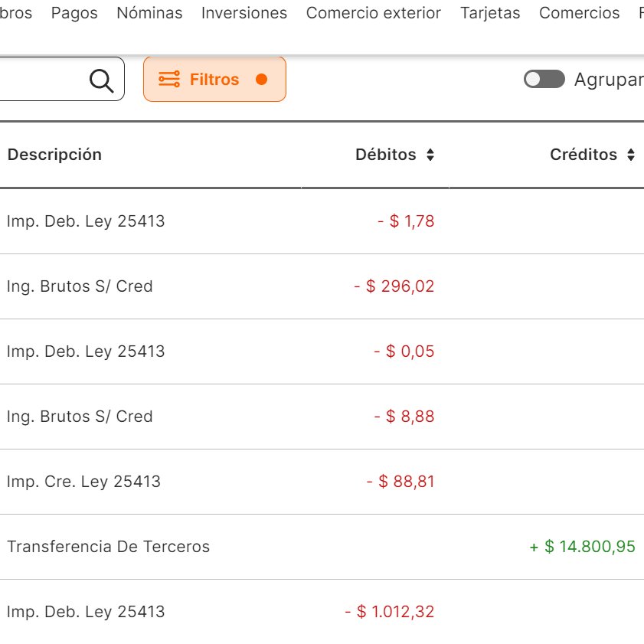Image resolution: width=644 pixels, height=644 pixels.
Task: Click the debit amount - $ 0,05
Action: [404, 351]
